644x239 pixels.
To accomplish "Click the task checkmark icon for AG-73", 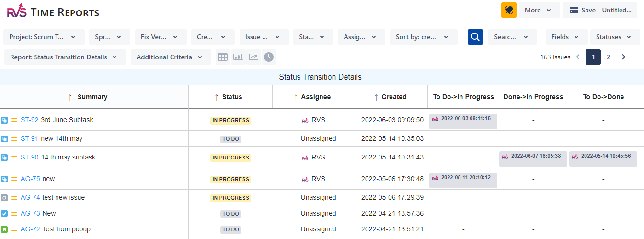I will (4, 214).
